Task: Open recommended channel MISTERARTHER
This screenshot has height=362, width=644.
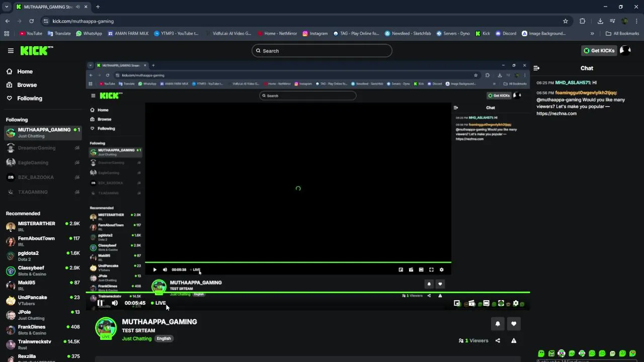Action: 43,226
